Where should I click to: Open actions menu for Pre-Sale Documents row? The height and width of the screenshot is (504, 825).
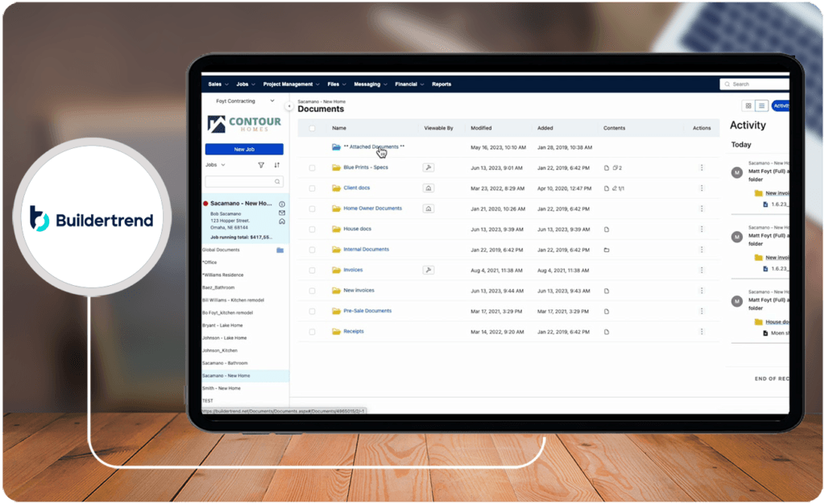click(x=702, y=311)
